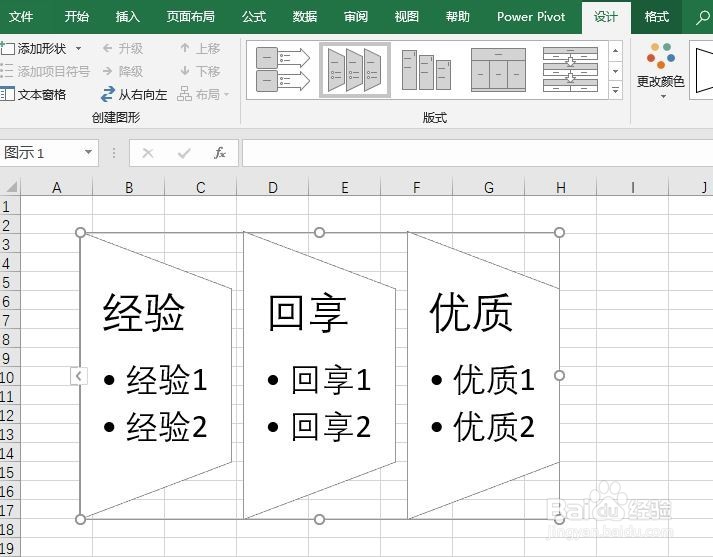The width and height of the screenshot is (713, 557).
Task: Open 更改颜色 color options
Action: (661, 70)
